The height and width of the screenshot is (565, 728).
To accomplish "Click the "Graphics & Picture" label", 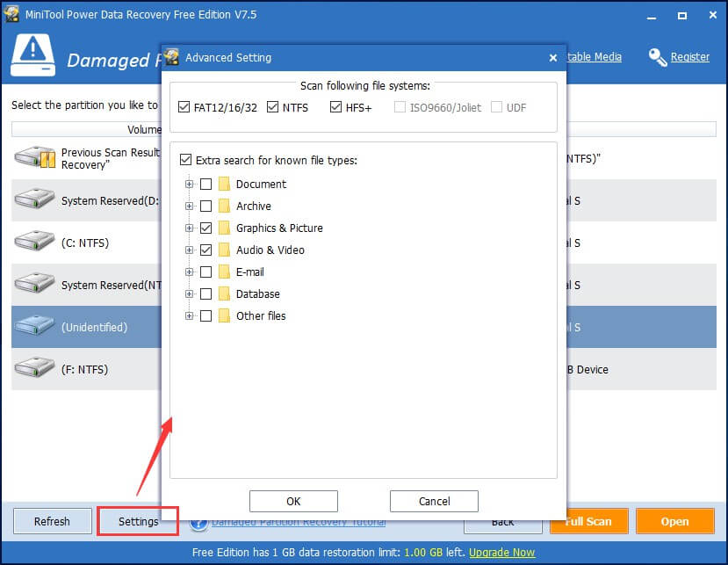I will point(279,228).
